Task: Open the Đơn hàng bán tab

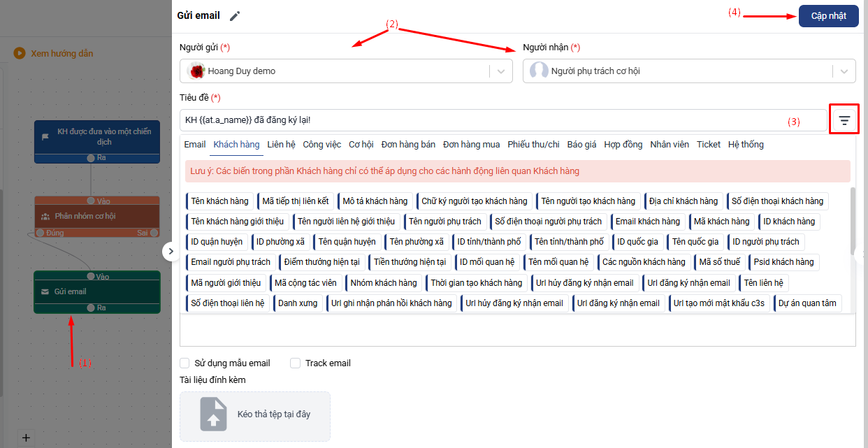Action: click(x=408, y=144)
